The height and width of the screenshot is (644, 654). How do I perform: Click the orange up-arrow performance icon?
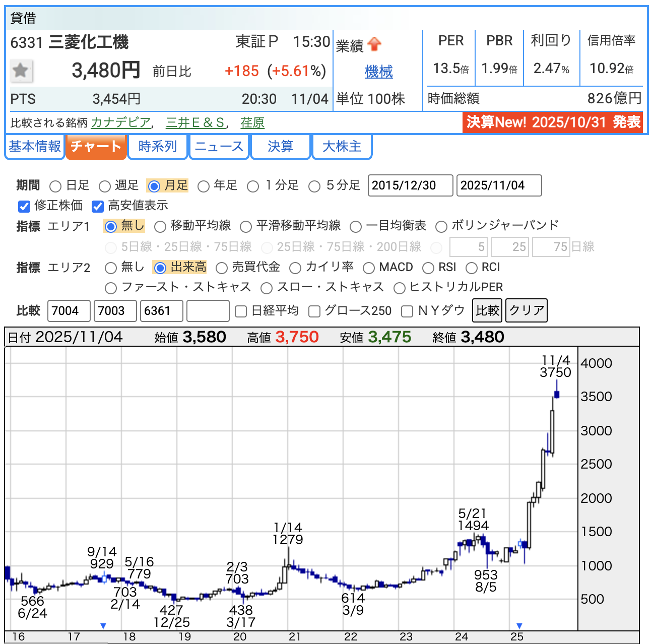tap(374, 45)
